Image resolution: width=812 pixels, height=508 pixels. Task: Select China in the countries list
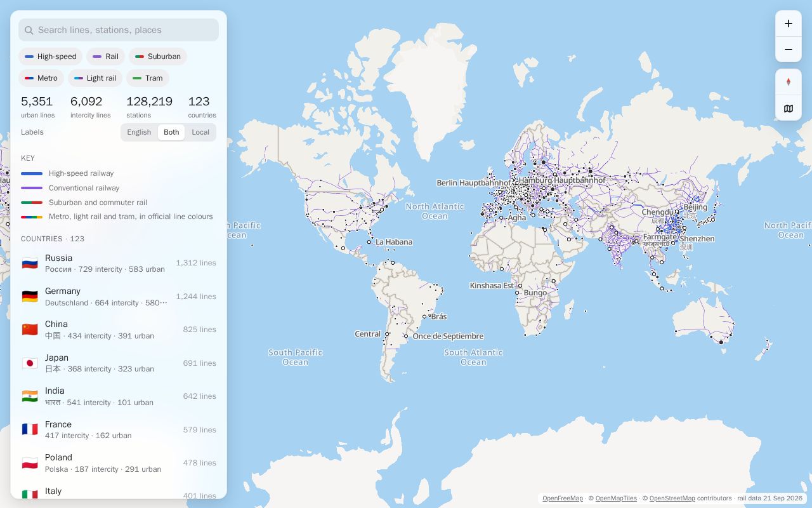[119, 330]
